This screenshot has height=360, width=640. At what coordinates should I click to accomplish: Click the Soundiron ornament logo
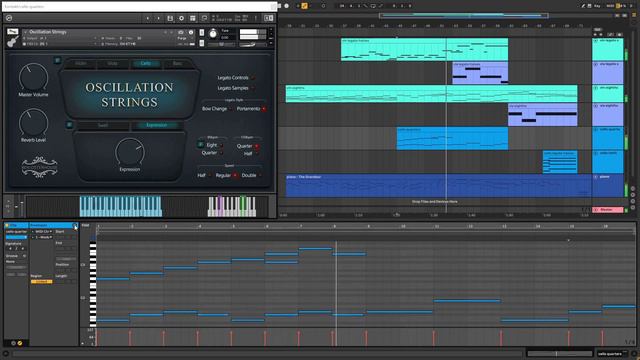[39, 167]
